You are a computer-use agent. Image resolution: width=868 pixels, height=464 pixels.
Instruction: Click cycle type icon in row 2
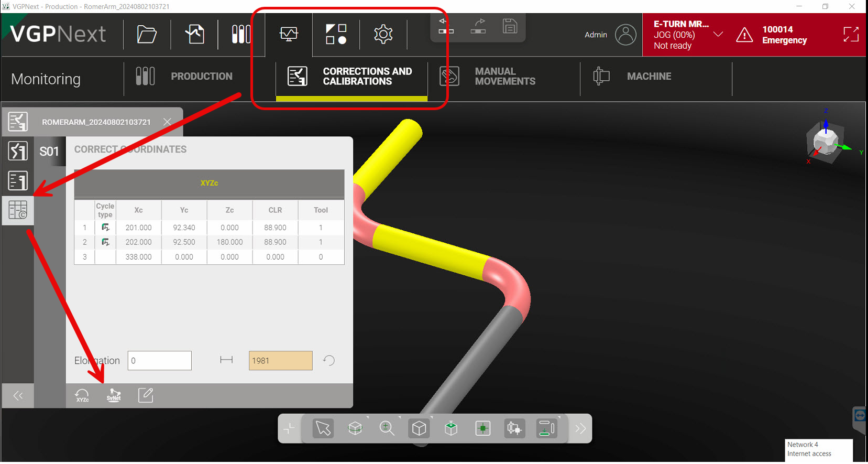(x=105, y=242)
